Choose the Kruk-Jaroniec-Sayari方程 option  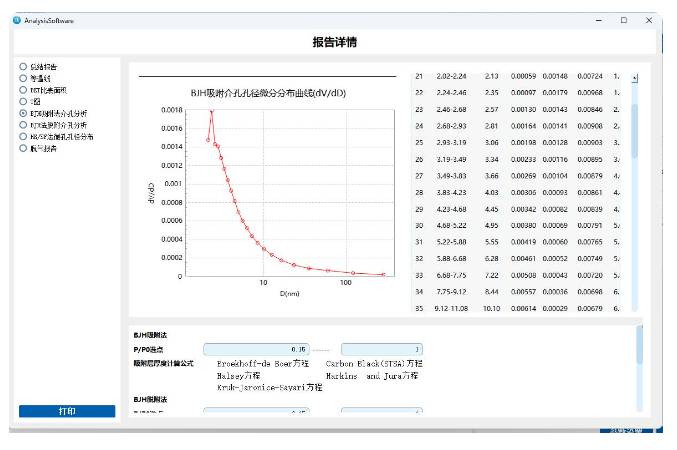(x=269, y=387)
